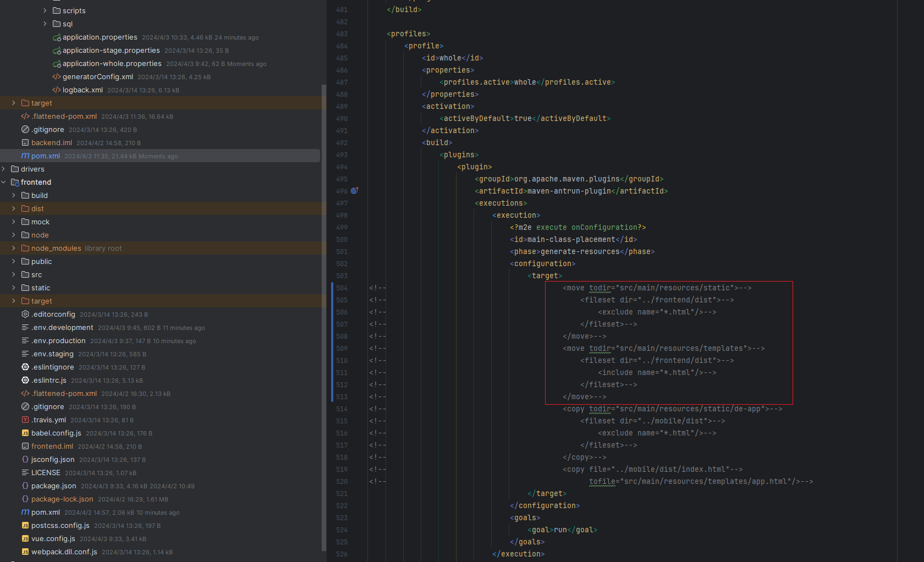Screen dimensions: 924x562
Task: Click the application-whole.properties file icon
Action: pyautogui.click(x=57, y=64)
